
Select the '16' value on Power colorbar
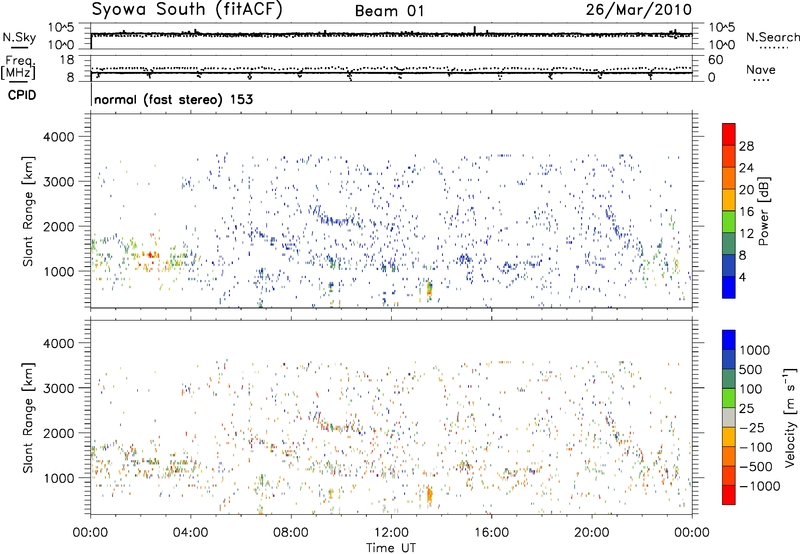pos(746,212)
